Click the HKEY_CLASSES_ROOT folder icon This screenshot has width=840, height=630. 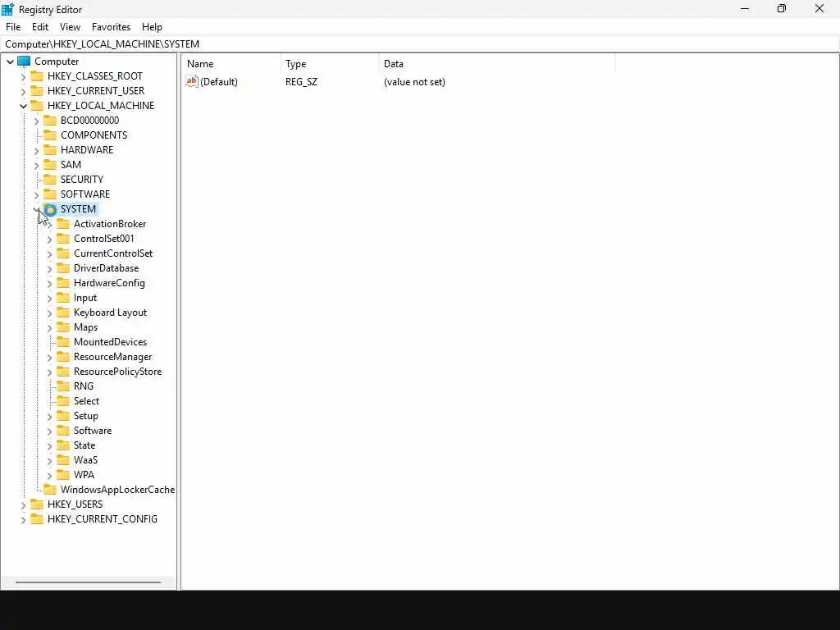(x=37, y=76)
